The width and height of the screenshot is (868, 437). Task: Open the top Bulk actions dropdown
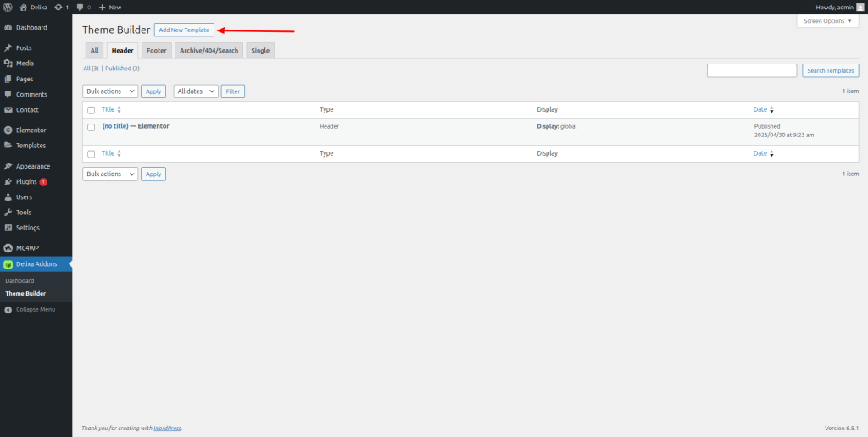pyautogui.click(x=110, y=91)
